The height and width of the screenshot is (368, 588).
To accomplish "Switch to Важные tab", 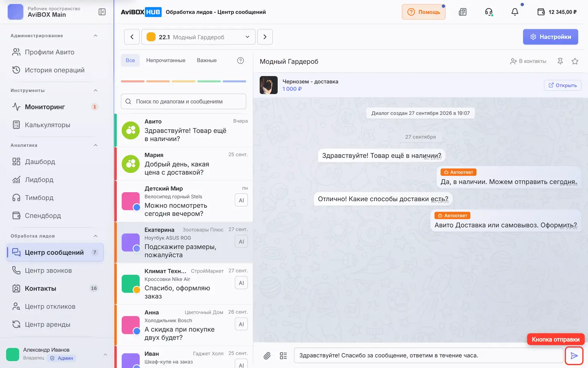I will tap(207, 60).
